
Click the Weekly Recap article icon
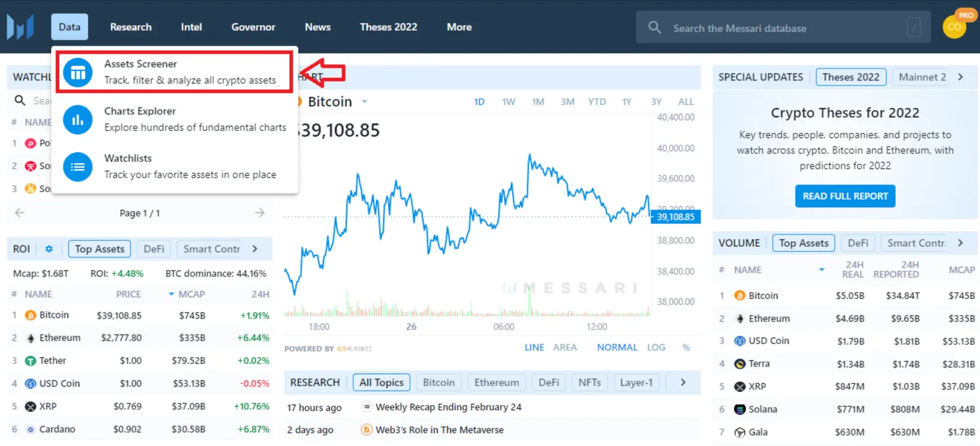tap(366, 407)
